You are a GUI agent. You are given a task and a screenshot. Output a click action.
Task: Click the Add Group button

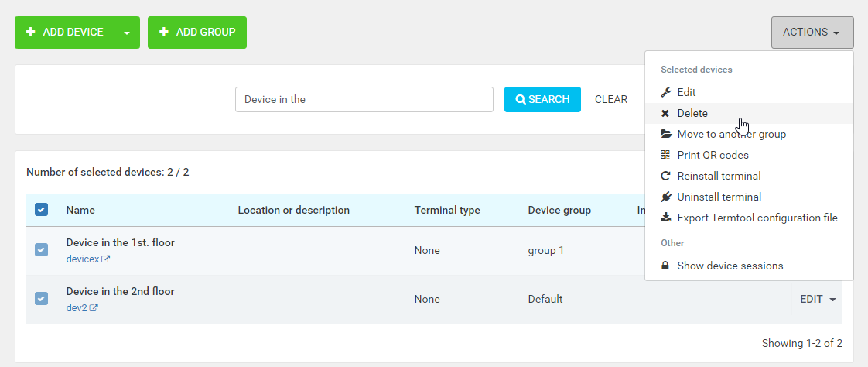tap(197, 33)
